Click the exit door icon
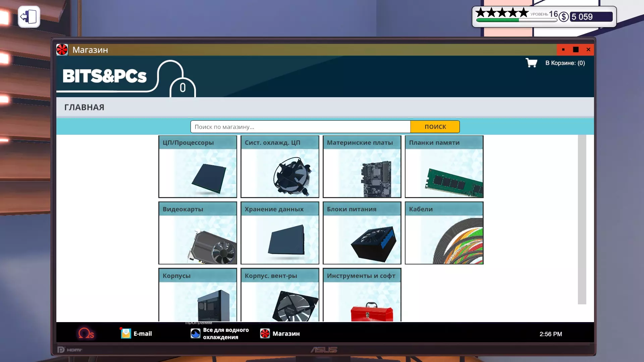Image resolution: width=644 pixels, height=362 pixels. [x=29, y=17]
